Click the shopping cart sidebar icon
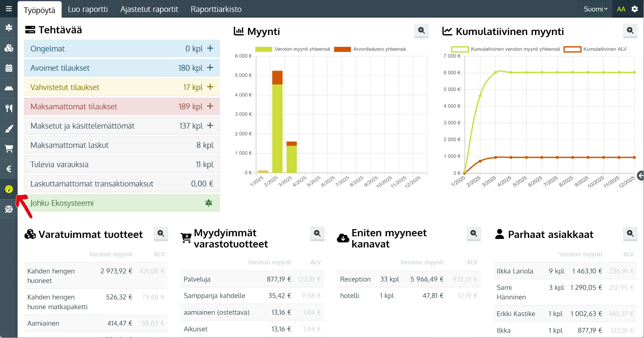 click(x=9, y=149)
